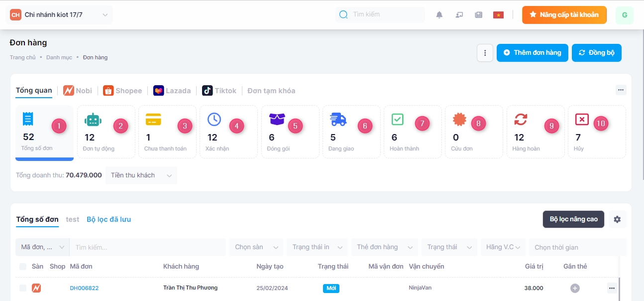The width and height of the screenshot is (644, 301).
Task: Expand the Chi nhánh kiot 17/7 branch dropdown
Action: click(60, 15)
